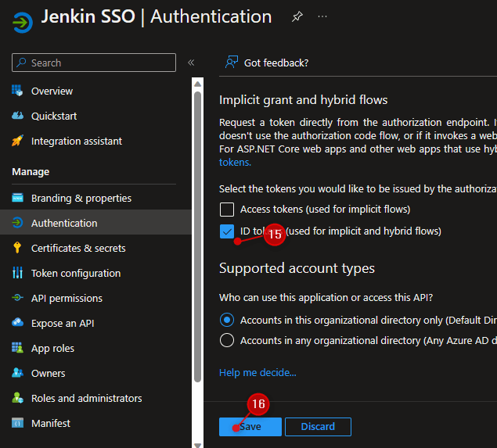The width and height of the screenshot is (497, 448).
Task: Click the Jenkin SSO app logo icon
Action: point(23,23)
